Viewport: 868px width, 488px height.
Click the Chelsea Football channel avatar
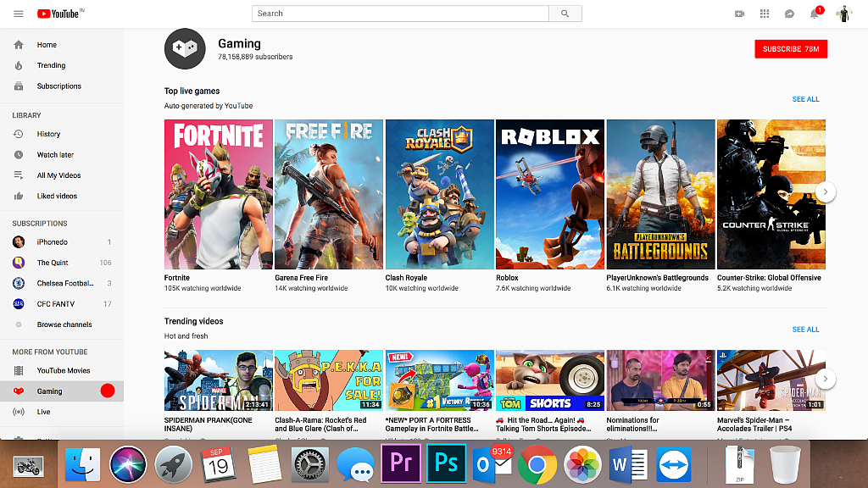[19, 283]
